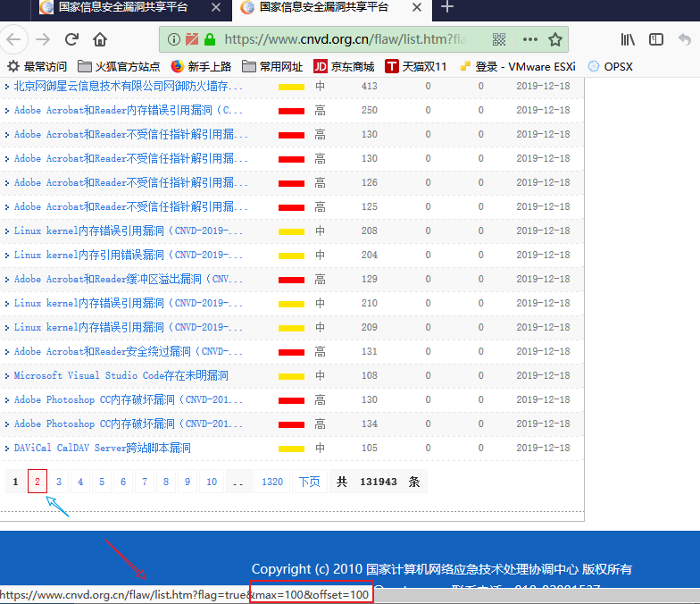Screen dimensions: 700x604
Task: Click view count 413 in first row
Action: (370, 86)
